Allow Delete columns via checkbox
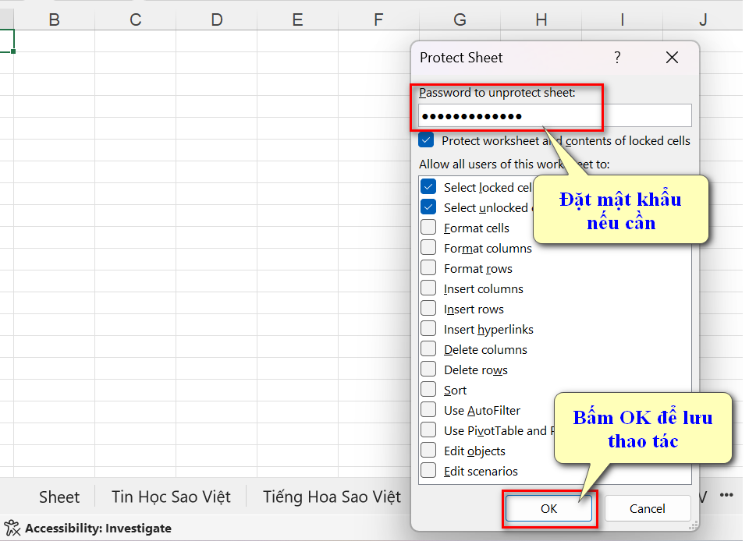756x541 pixels. pyautogui.click(x=428, y=349)
